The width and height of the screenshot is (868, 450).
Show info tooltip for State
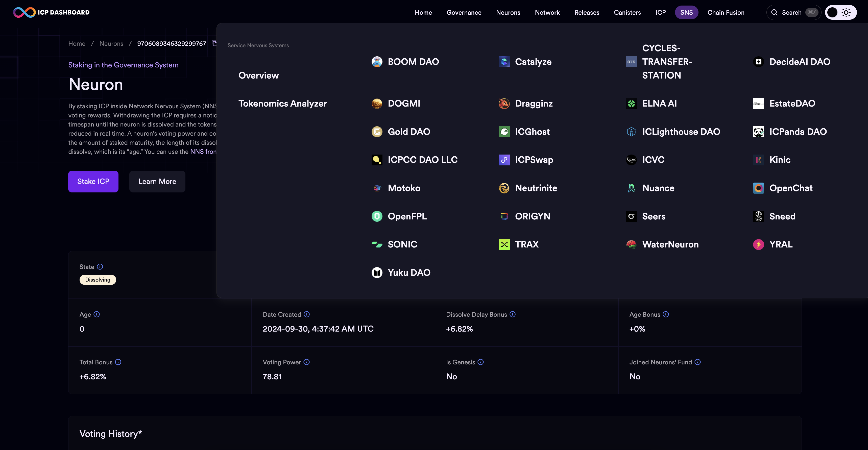[x=100, y=267]
